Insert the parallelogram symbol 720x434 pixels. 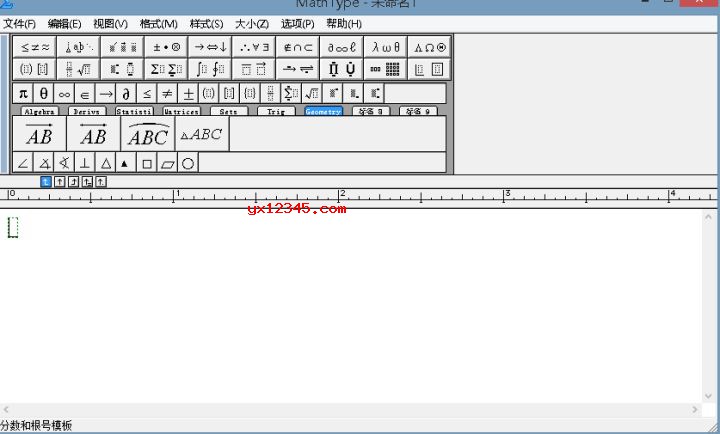click(168, 163)
